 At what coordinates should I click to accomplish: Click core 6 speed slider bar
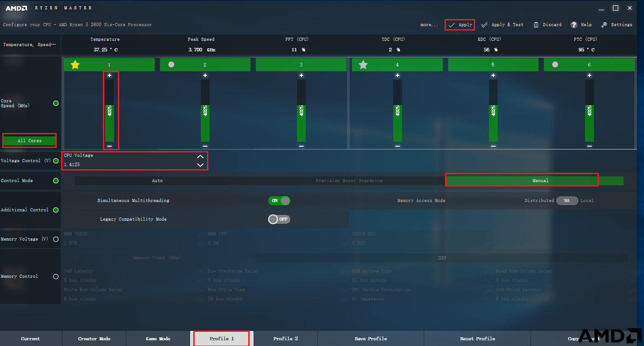click(589, 111)
